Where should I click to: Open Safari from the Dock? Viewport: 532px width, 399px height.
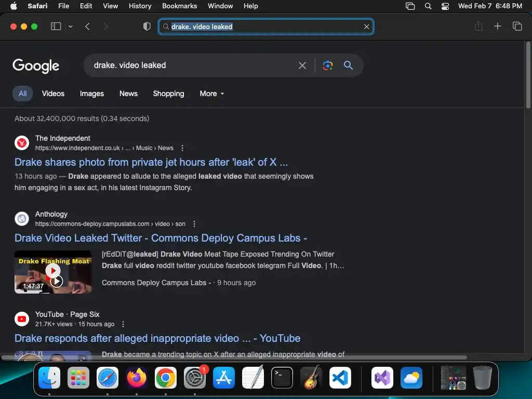pyautogui.click(x=108, y=378)
